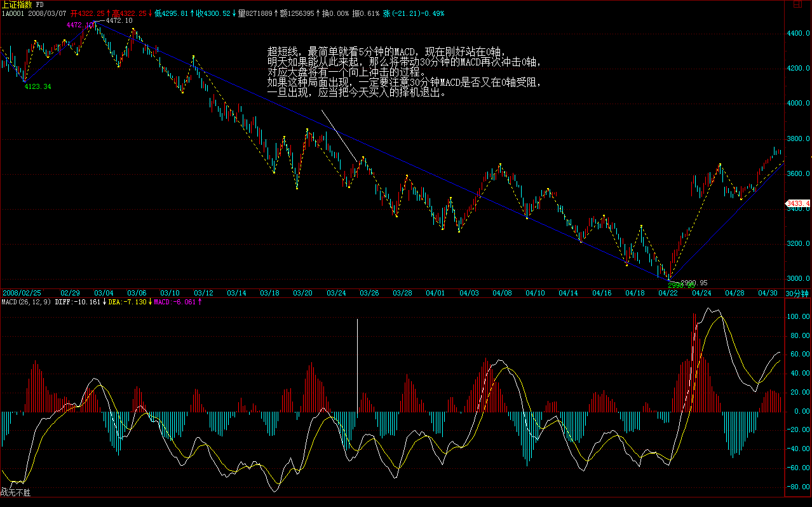Select the 03/20 date on time axis
Viewport: 812px width, 507px height.
[302, 293]
